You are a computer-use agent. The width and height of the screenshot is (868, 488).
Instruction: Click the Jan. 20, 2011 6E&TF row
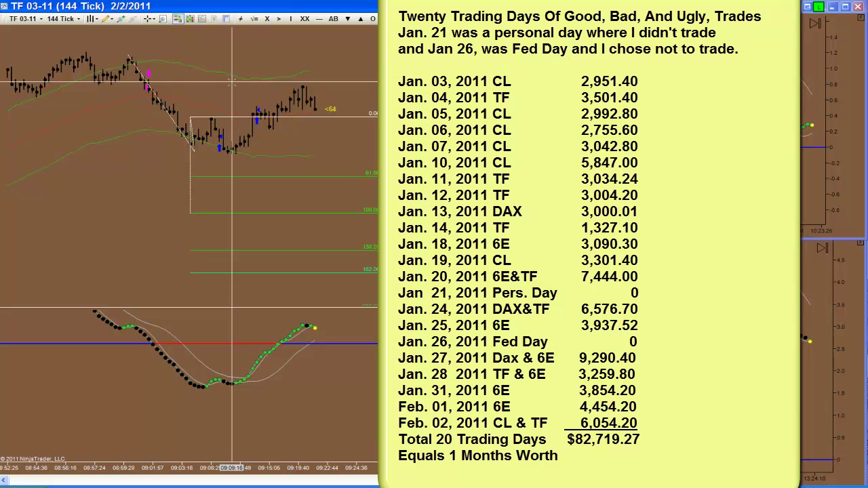(x=517, y=277)
